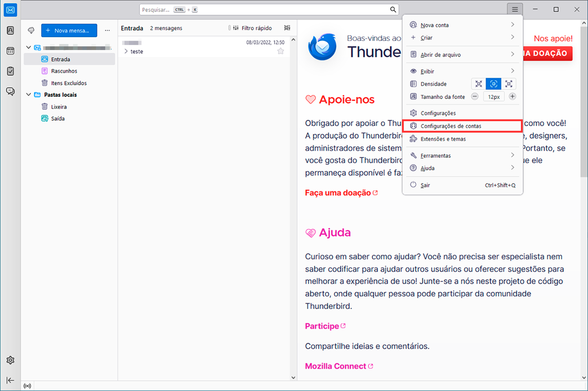Open Ajuda submenu

pos(462,168)
